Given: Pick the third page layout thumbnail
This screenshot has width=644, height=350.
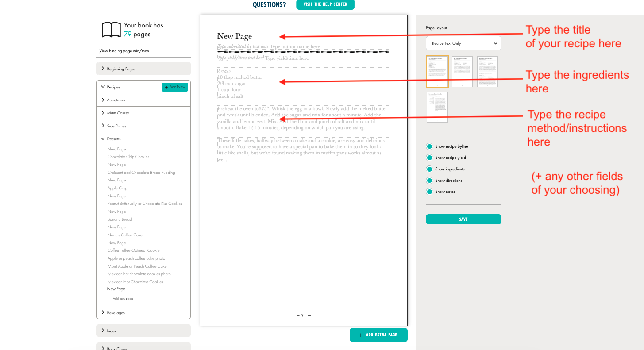Looking at the screenshot, I should [x=487, y=71].
